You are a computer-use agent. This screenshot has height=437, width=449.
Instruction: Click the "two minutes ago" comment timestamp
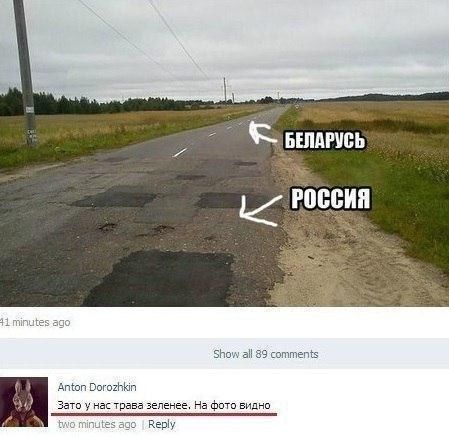[x=97, y=424]
